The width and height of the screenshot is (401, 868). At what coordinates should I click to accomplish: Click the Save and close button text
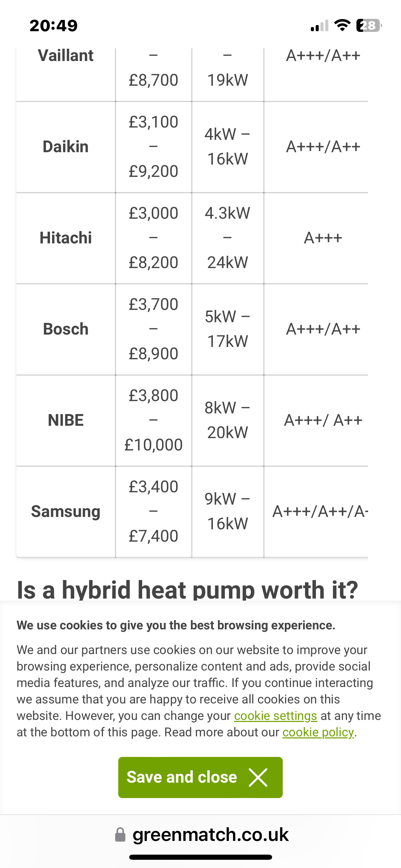click(x=182, y=777)
